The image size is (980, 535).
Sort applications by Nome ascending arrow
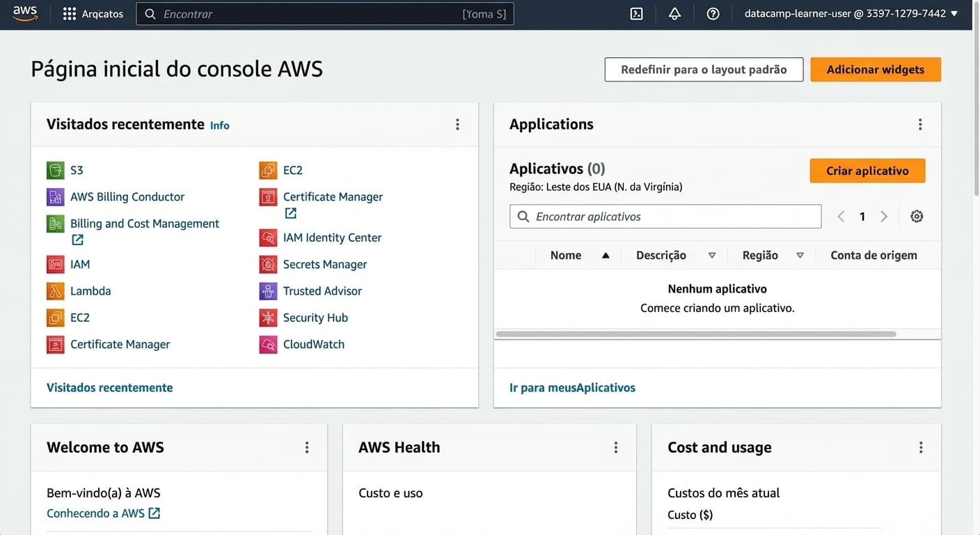[x=606, y=256]
